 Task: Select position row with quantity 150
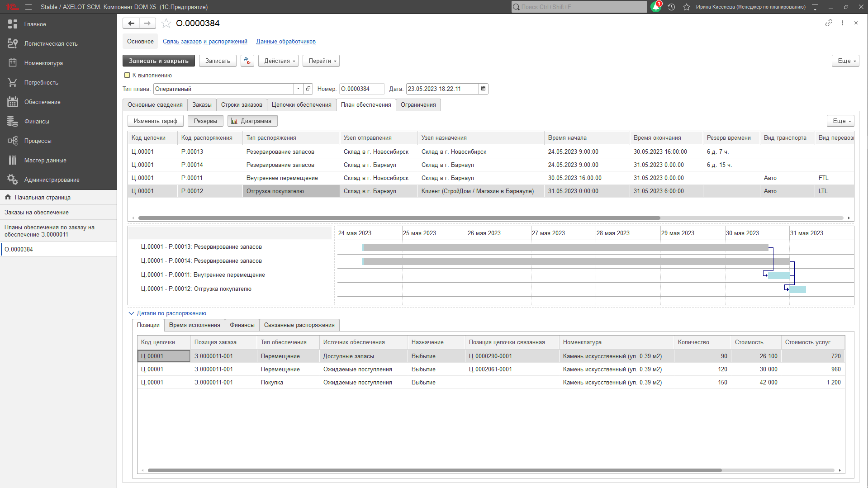[x=491, y=382]
